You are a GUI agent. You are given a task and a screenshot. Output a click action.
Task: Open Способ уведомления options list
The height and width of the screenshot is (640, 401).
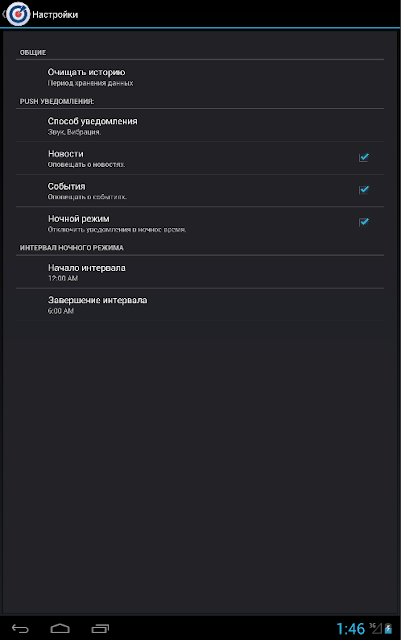pos(200,126)
